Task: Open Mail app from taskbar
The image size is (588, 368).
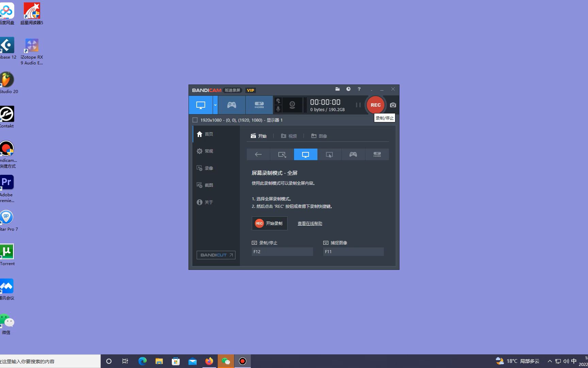Action: pos(192,361)
